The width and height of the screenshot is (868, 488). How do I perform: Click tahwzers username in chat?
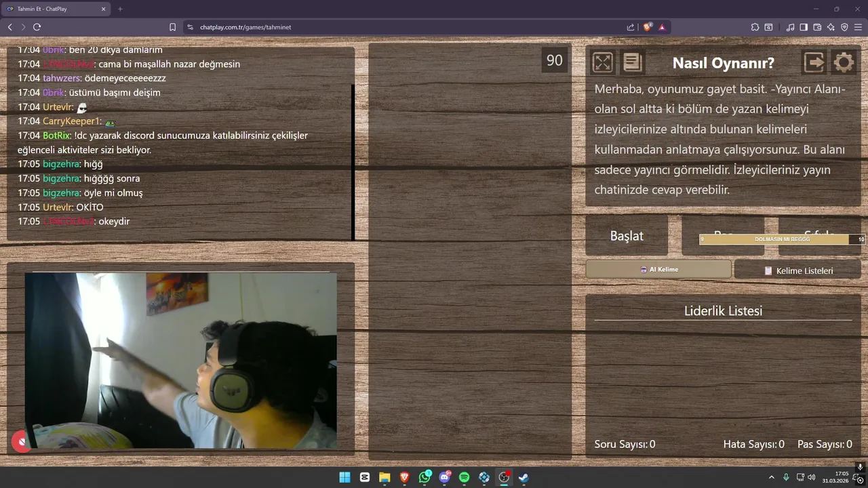tap(61, 78)
